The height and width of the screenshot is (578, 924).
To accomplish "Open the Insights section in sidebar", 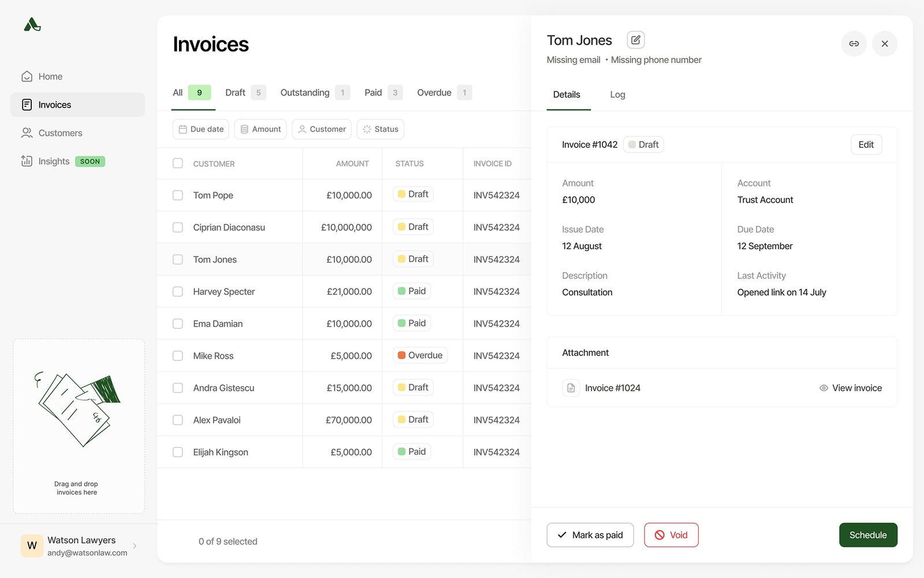I will pos(54,161).
